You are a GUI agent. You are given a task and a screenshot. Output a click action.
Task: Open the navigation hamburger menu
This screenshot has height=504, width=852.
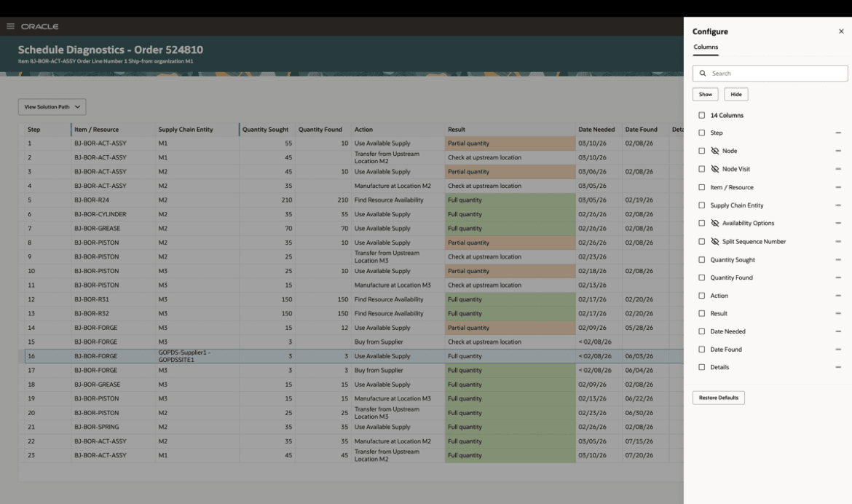point(10,25)
